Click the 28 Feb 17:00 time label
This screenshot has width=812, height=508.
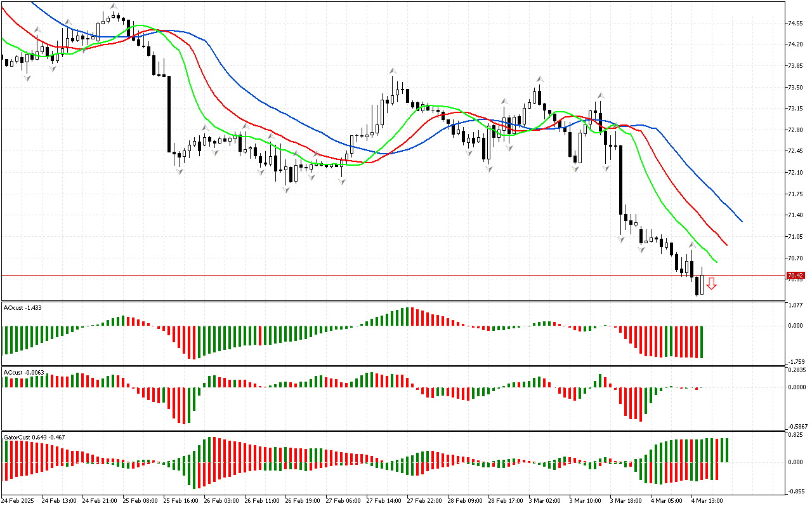(506, 500)
